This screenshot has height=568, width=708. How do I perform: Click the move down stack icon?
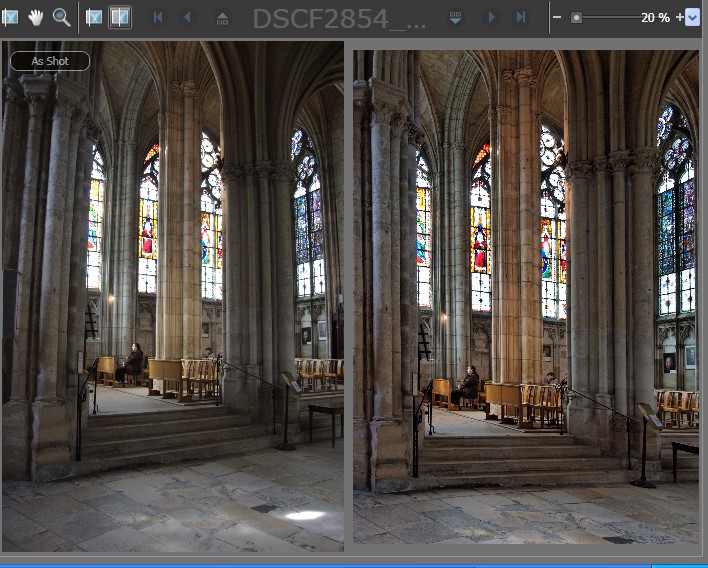[x=456, y=18]
